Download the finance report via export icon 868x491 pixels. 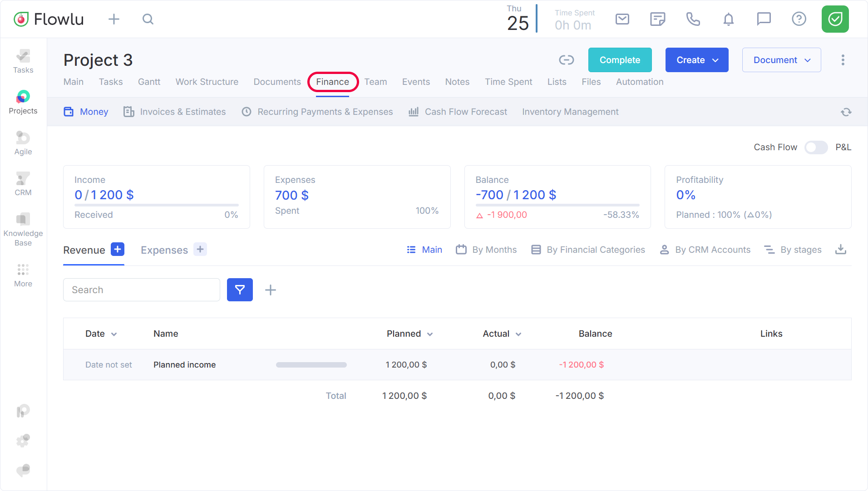(841, 250)
